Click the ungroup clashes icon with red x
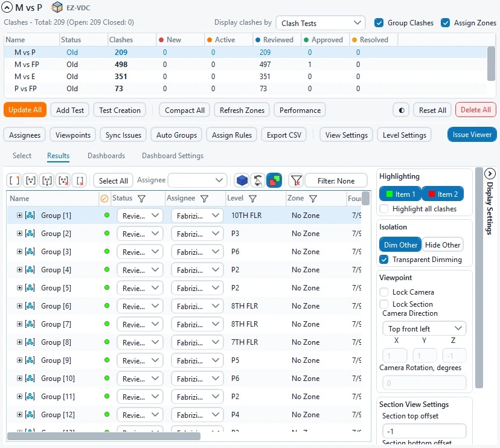Screen dimensions: 500x448 tap(63, 181)
